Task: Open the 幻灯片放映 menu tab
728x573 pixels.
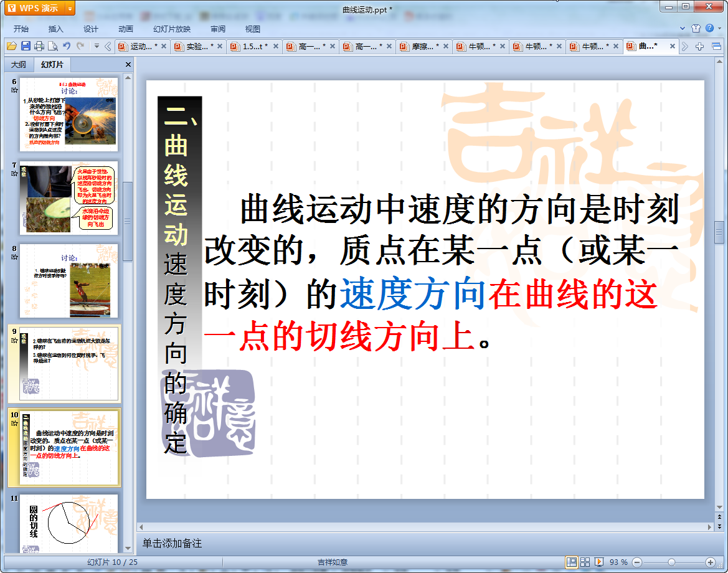Action: point(172,29)
